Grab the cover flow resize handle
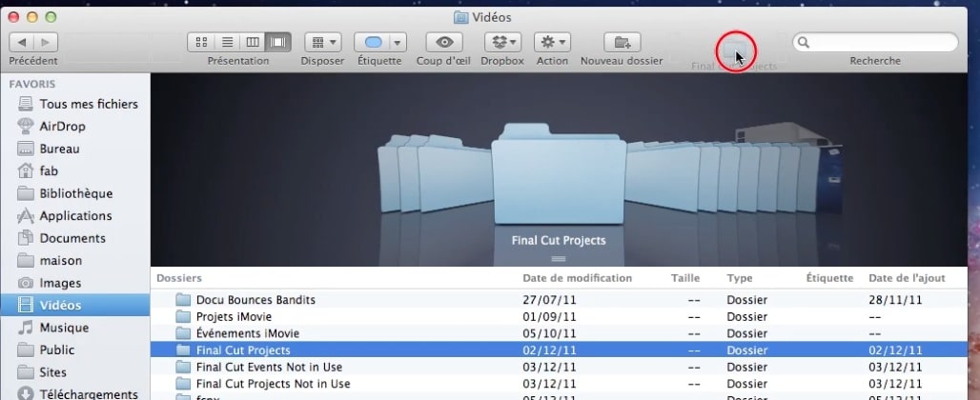 tap(559, 258)
